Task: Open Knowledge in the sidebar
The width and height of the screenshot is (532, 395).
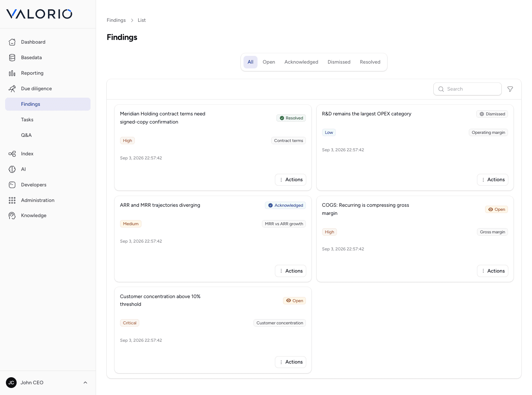Action: [48, 216]
